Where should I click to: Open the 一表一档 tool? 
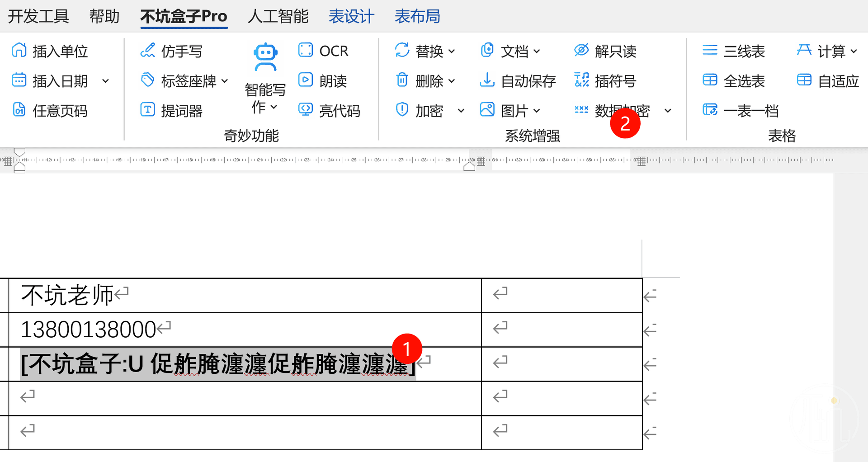741,110
